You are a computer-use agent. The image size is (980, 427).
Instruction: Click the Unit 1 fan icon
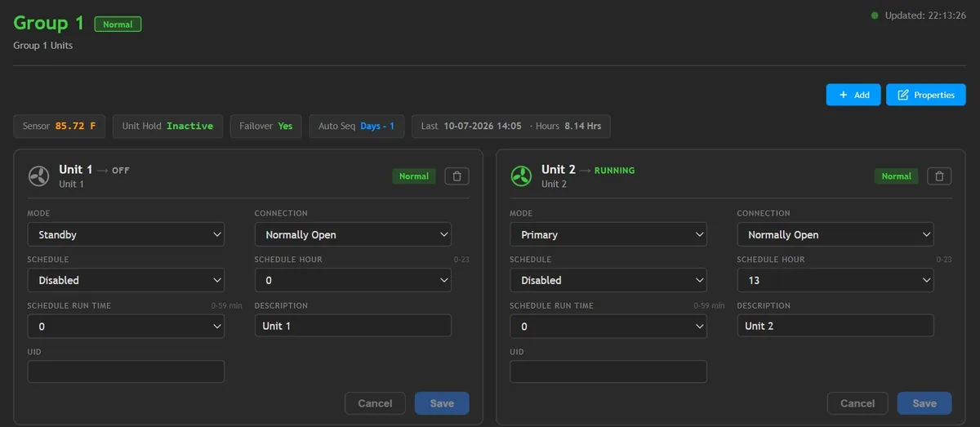pos(38,176)
